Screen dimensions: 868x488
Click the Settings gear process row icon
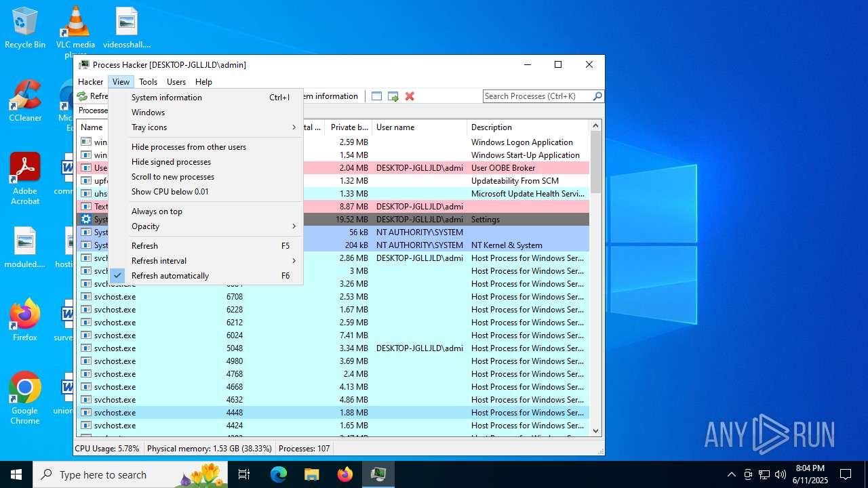[86, 220]
